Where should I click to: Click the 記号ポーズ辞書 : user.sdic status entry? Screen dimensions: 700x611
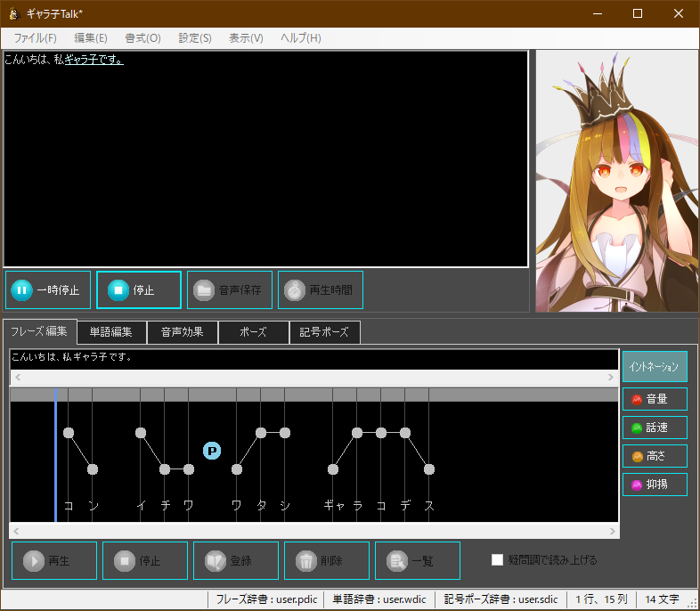tap(501, 599)
